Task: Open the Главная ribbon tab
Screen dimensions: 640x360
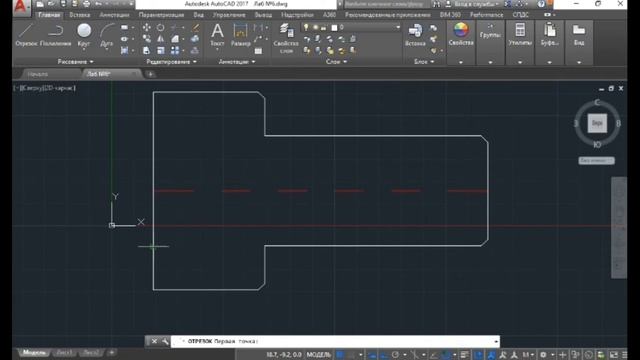Action: point(49,15)
